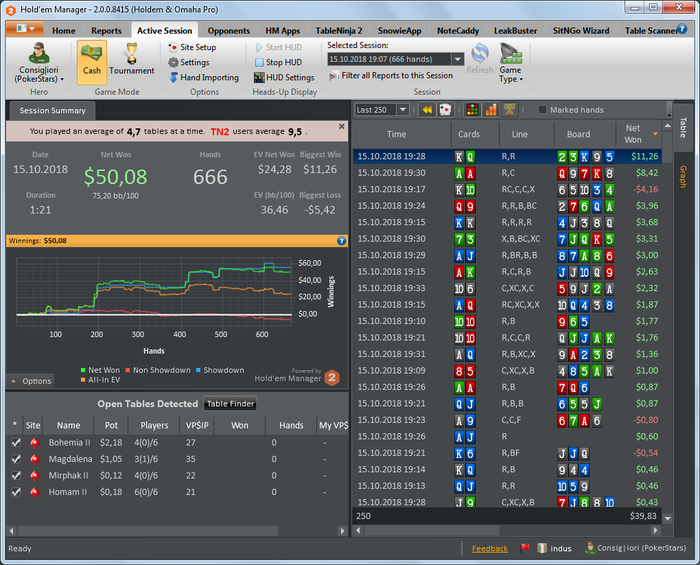This screenshot has width=700, height=565.
Task: Switch to the vertical Graph side tab
Action: [683, 176]
